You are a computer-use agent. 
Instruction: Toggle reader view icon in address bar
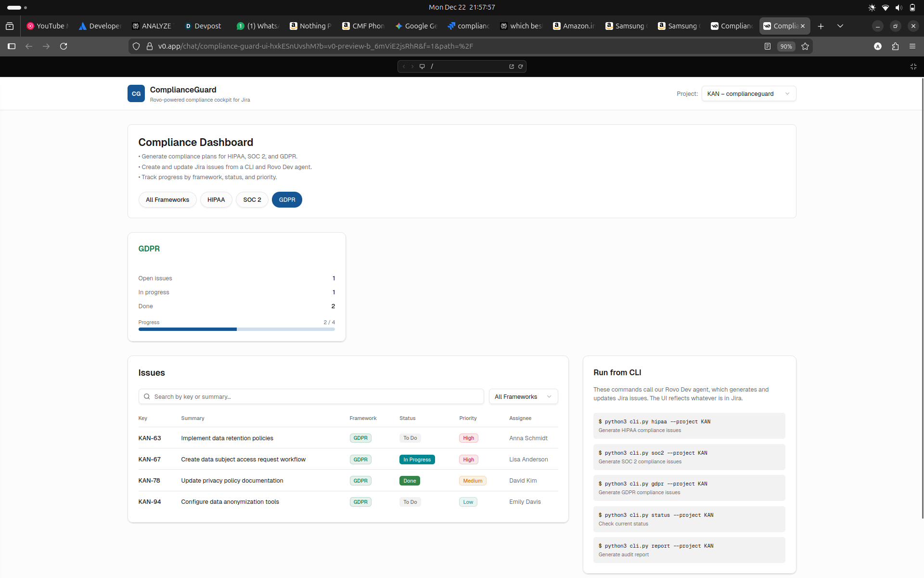[768, 46]
